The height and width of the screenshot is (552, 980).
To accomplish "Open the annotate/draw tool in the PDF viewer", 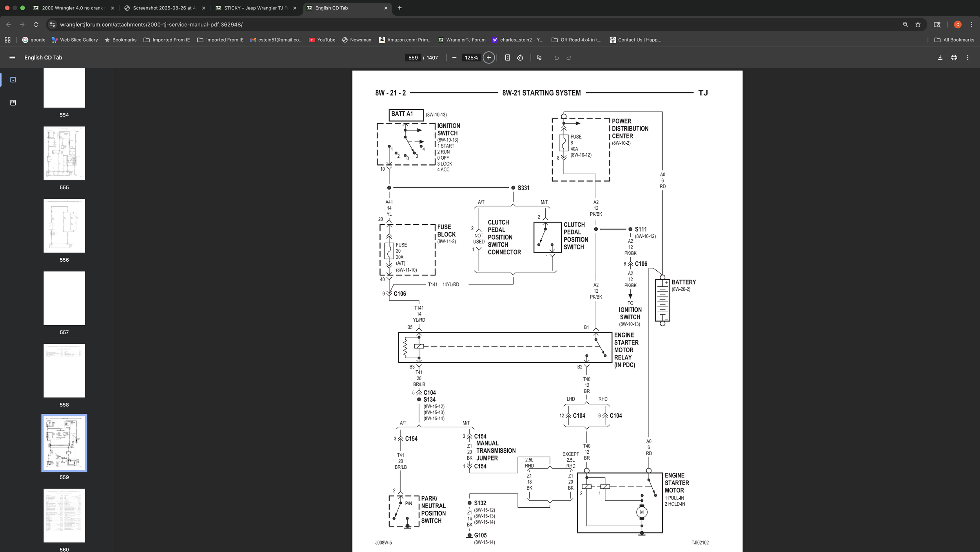I will click(539, 57).
